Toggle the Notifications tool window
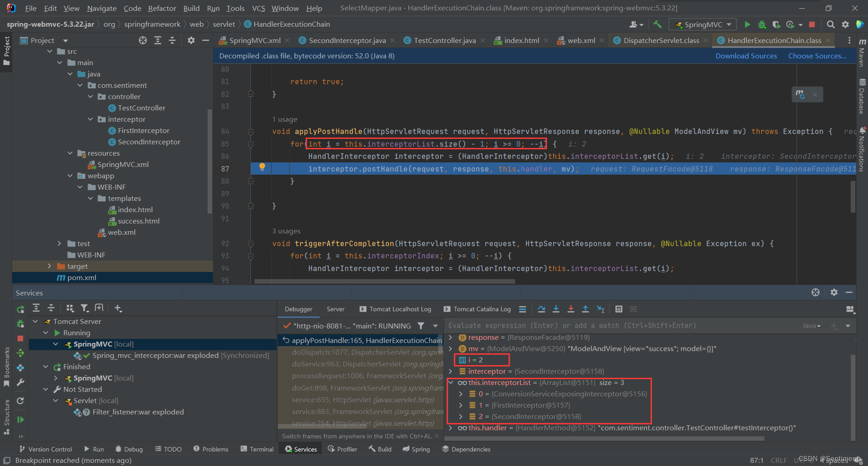 [862, 150]
